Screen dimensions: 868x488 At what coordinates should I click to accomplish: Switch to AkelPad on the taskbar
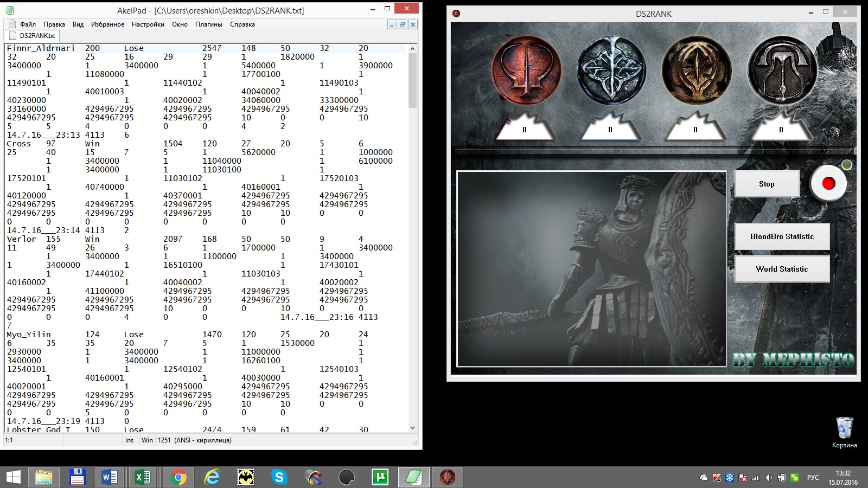[x=413, y=477]
